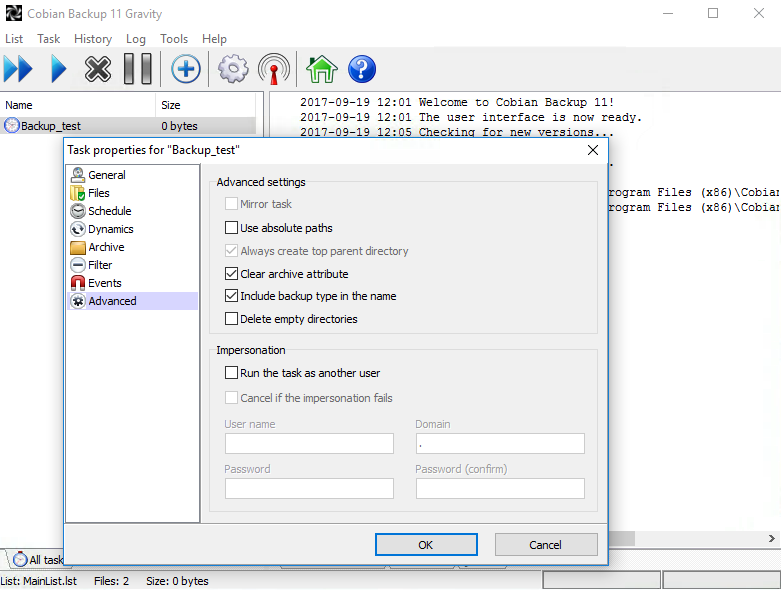Click the Domain field
The height and width of the screenshot is (590, 781).
coord(500,443)
